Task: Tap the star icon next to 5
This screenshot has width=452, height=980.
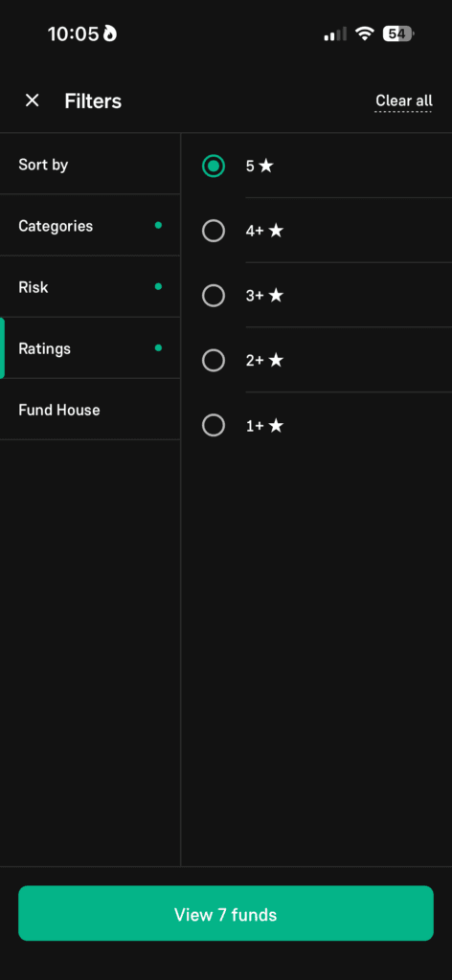Action: point(266,166)
